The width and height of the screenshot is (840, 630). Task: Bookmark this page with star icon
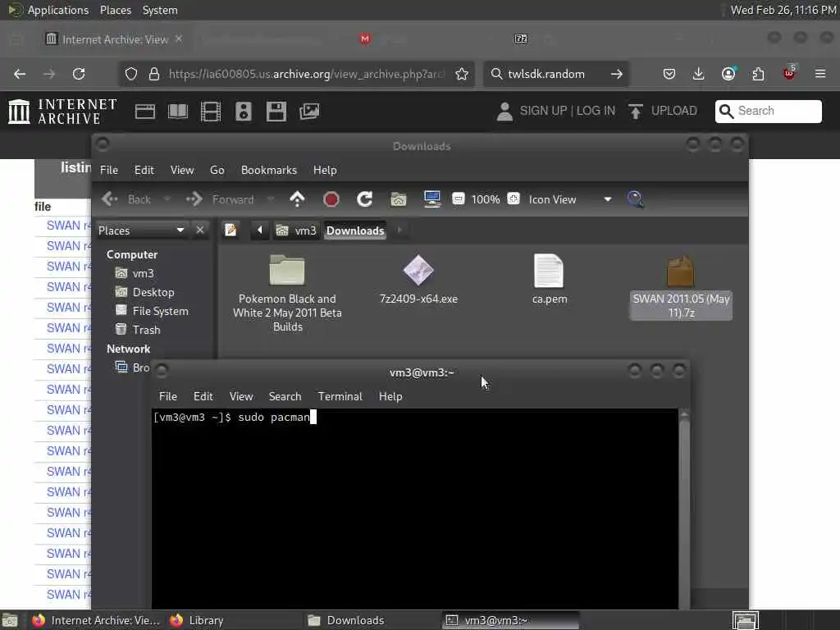coord(462,74)
